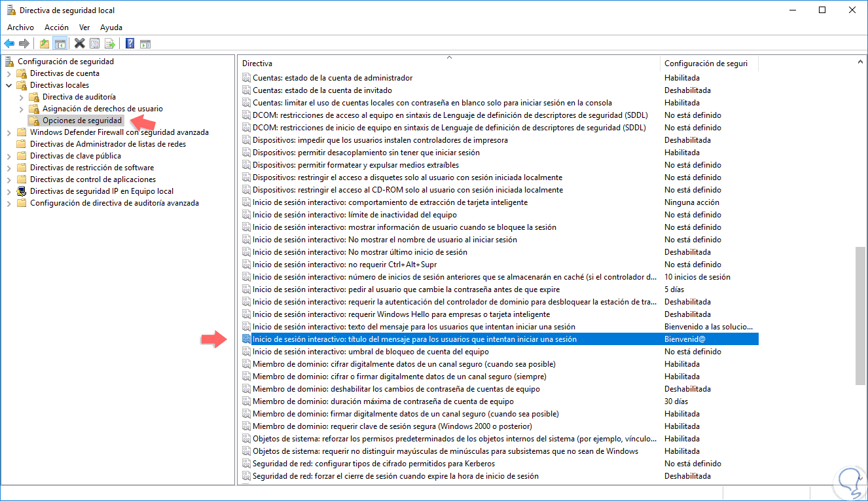The width and height of the screenshot is (868, 501).
Task: Expand the Directivas de cuenta node
Action: 9,73
